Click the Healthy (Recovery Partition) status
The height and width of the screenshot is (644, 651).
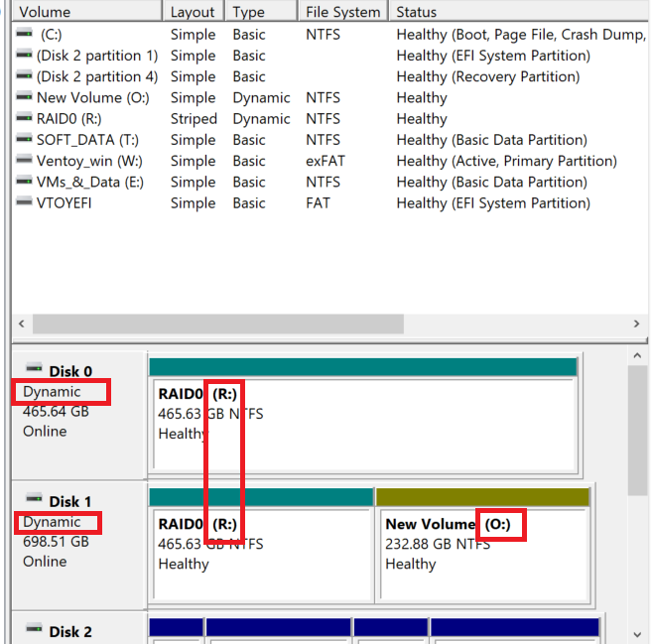coord(488,76)
